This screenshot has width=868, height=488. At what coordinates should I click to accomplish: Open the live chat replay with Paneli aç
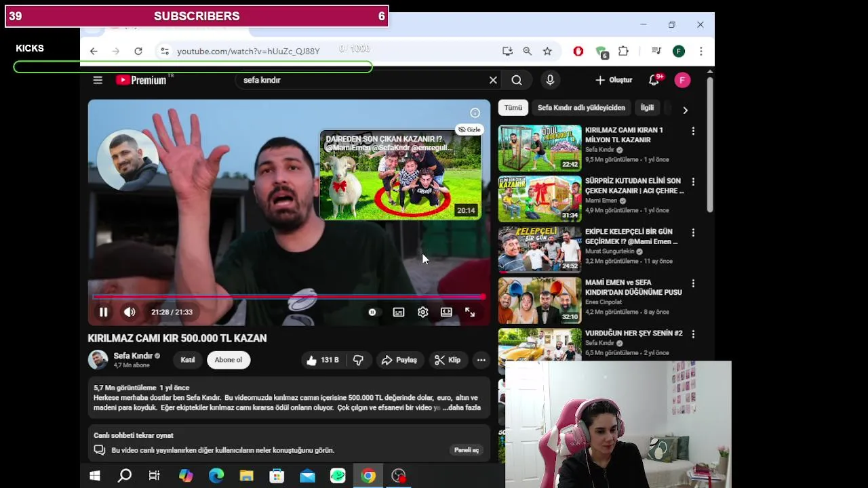467,450
